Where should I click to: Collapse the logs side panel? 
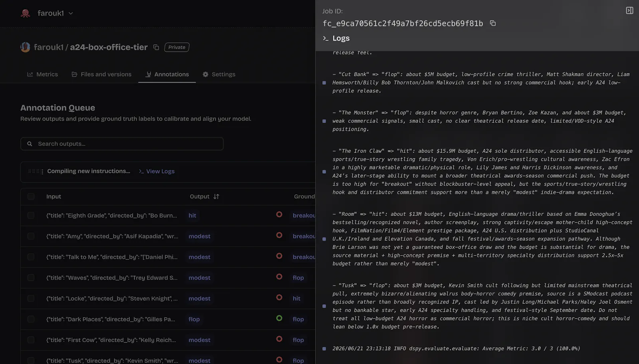pyautogui.click(x=629, y=10)
